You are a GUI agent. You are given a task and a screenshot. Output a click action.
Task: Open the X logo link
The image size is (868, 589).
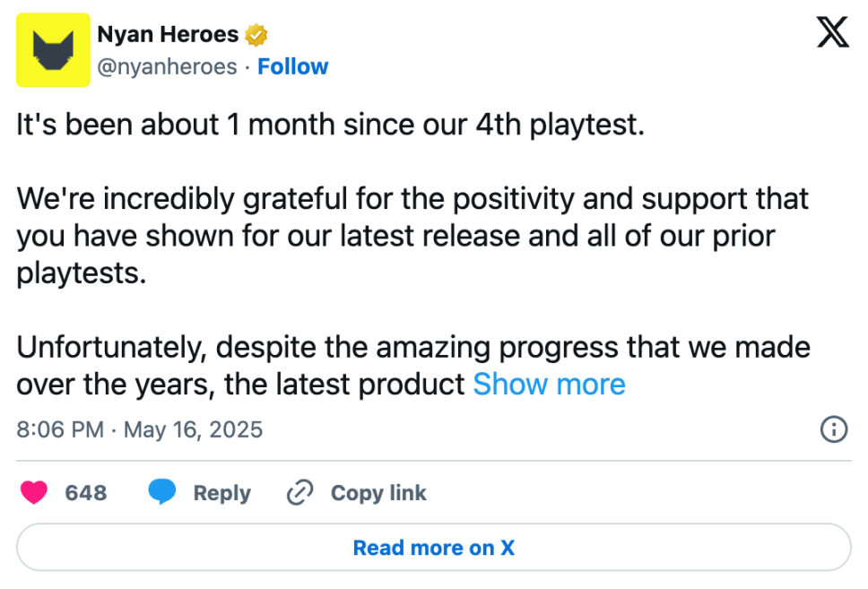833,33
